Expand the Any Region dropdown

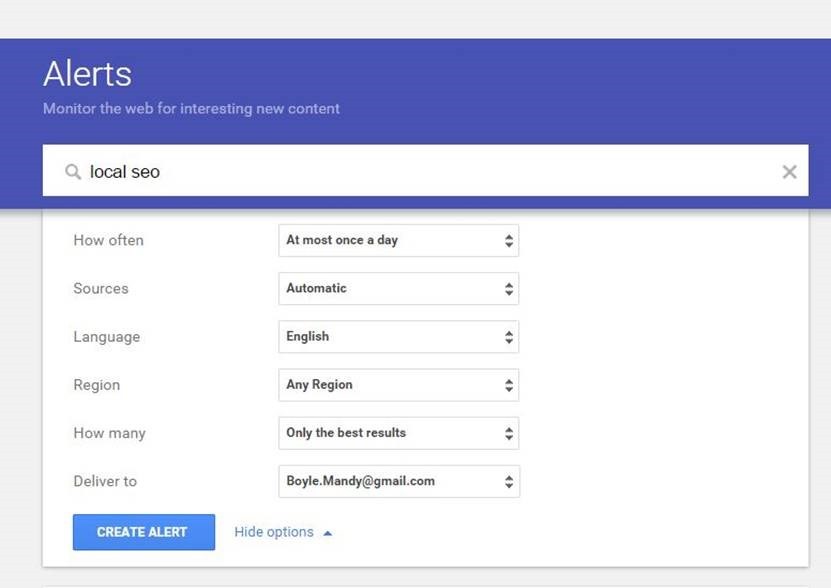click(x=398, y=385)
